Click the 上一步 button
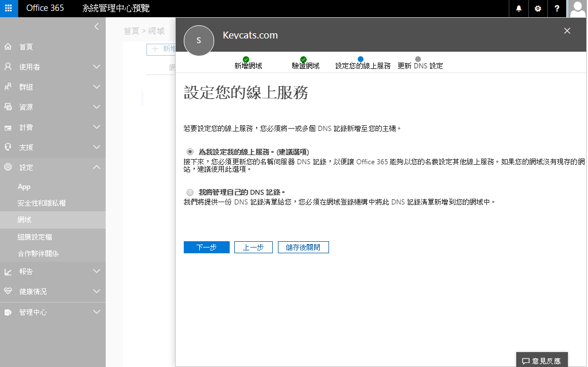The image size is (588, 367). (x=253, y=248)
